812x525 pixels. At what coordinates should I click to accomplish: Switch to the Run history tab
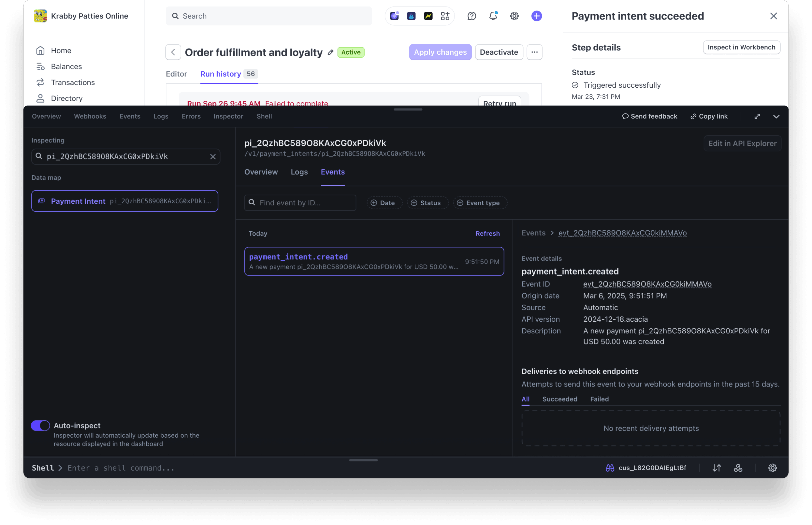(x=220, y=74)
